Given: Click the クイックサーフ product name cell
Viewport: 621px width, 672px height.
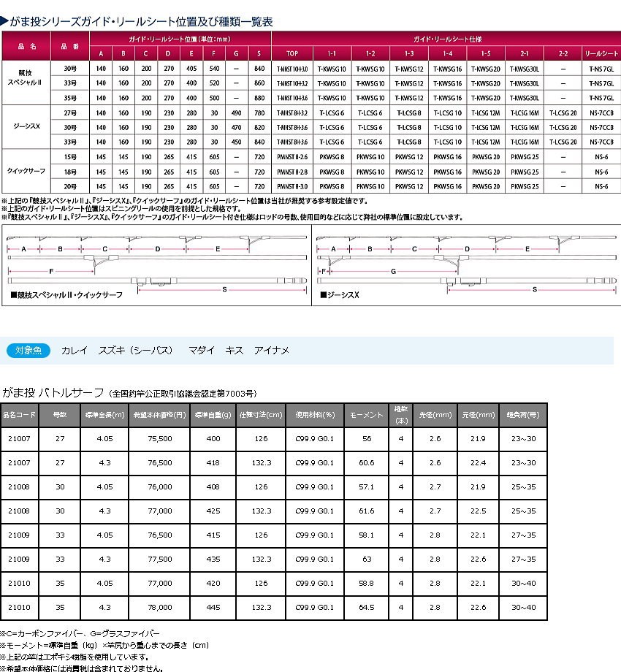Looking at the screenshot, I should [x=26, y=171].
